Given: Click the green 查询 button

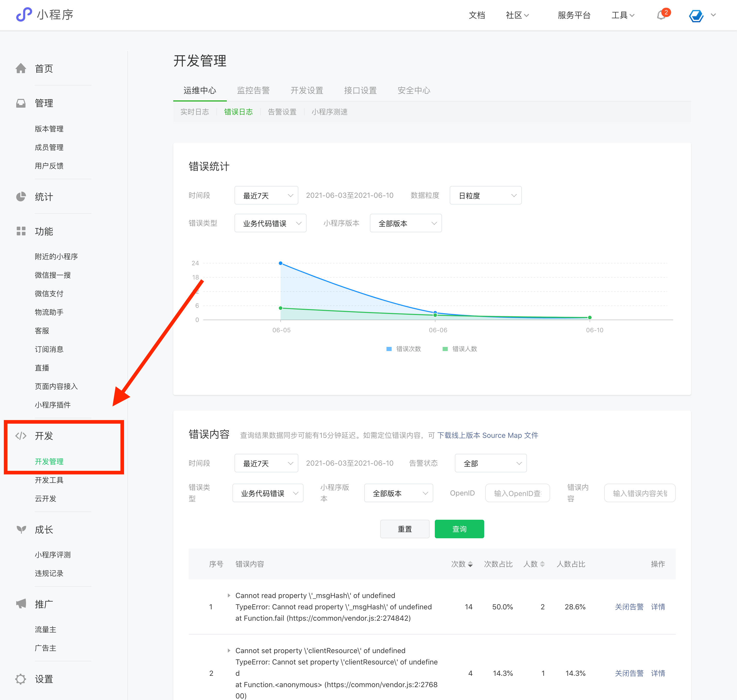Looking at the screenshot, I should (x=459, y=529).
